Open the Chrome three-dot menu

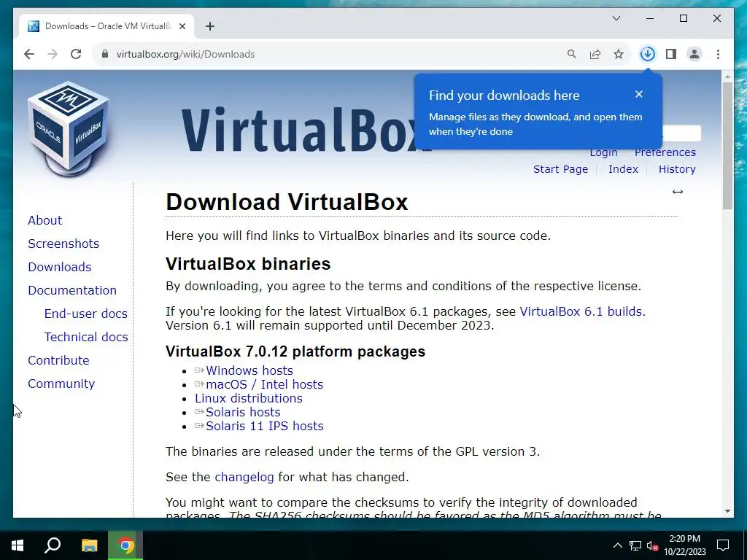tap(718, 54)
